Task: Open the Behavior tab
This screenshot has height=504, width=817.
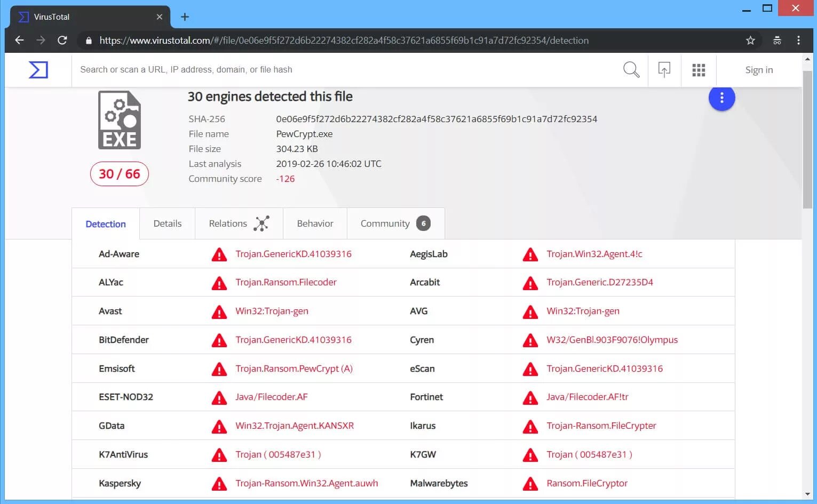Action: pos(315,223)
